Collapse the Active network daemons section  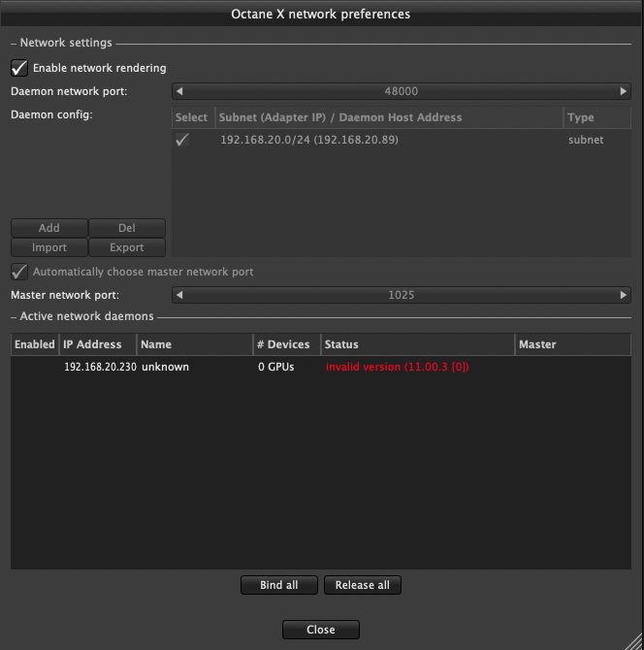tap(14, 317)
